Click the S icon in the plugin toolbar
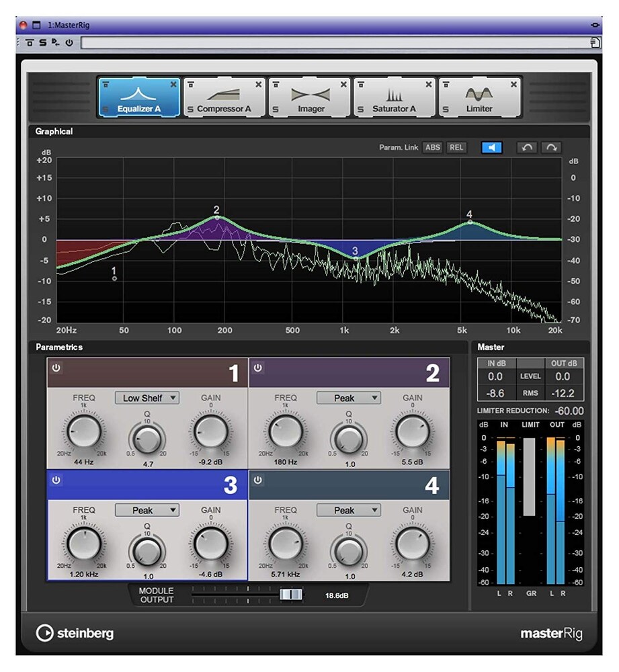619x672 pixels. (42, 42)
